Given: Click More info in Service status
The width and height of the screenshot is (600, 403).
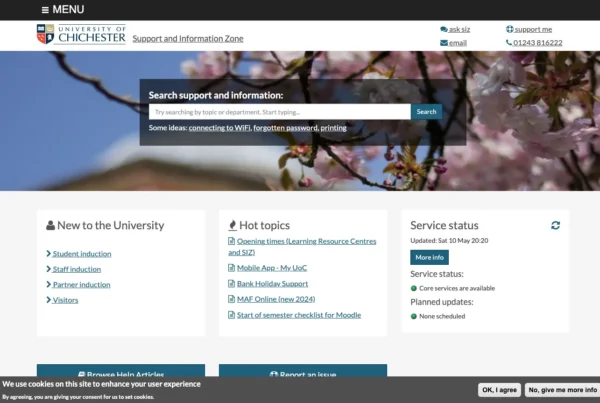Looking at the screenshot, I should tap(429, 257).
